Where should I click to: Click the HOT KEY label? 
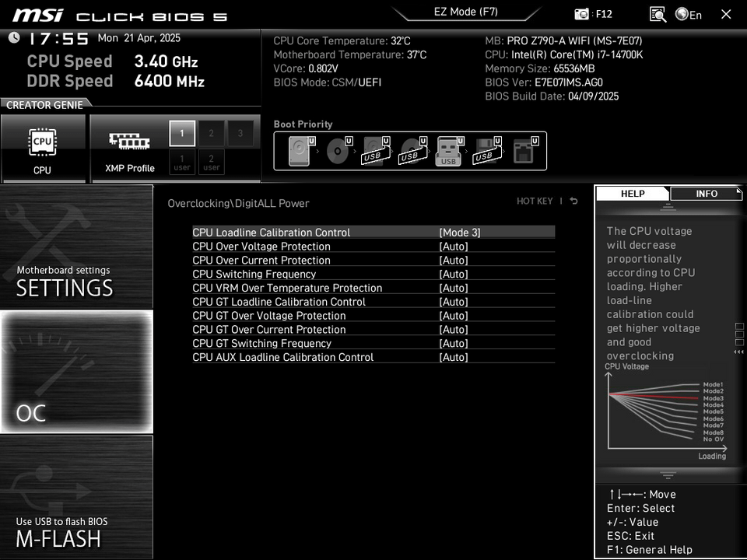(535, 201)
